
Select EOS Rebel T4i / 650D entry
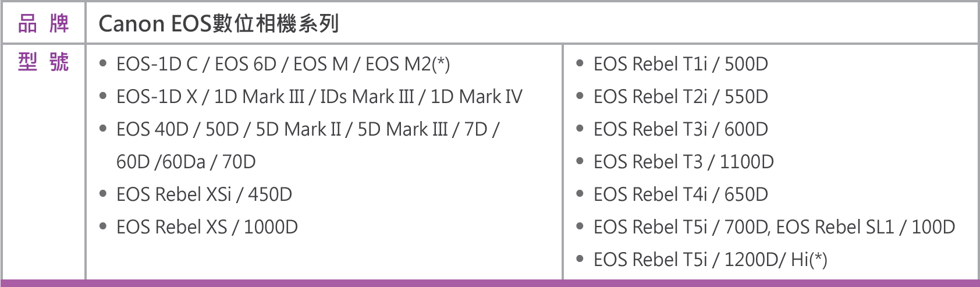click(681, 194)
